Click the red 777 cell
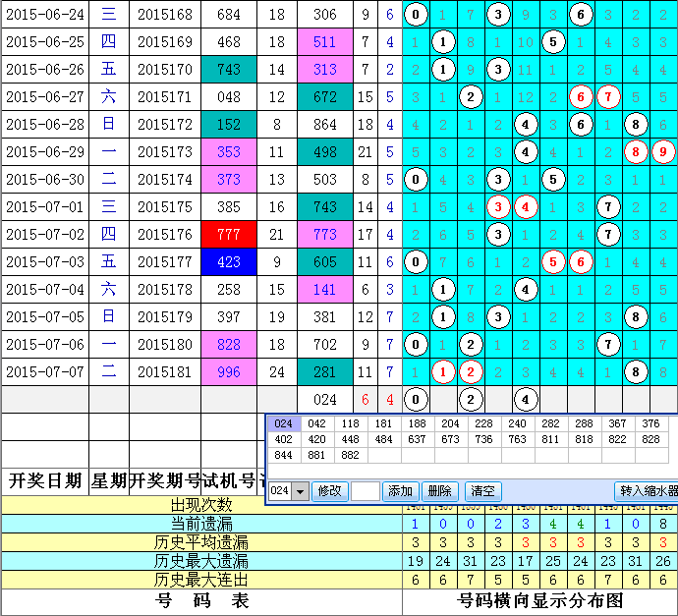Image resolution: width=678 pixels, height=616 pixels. tap(229, 235)
